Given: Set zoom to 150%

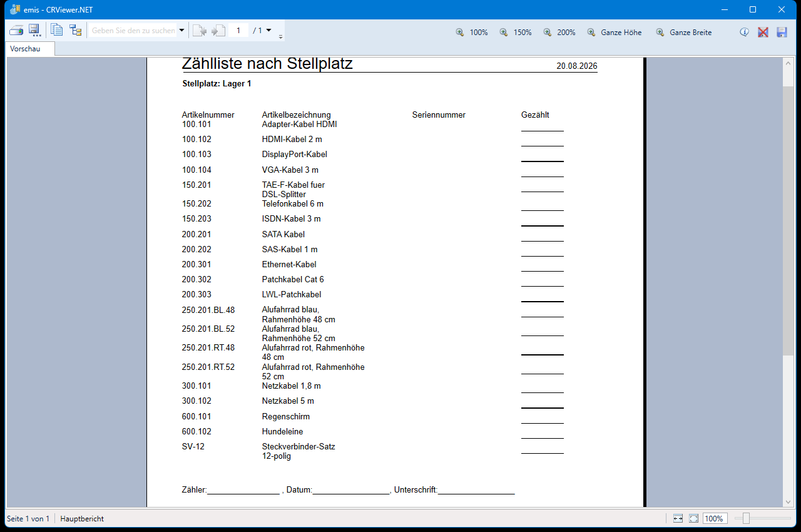Looking at the screenshot, I should point(523,33).
